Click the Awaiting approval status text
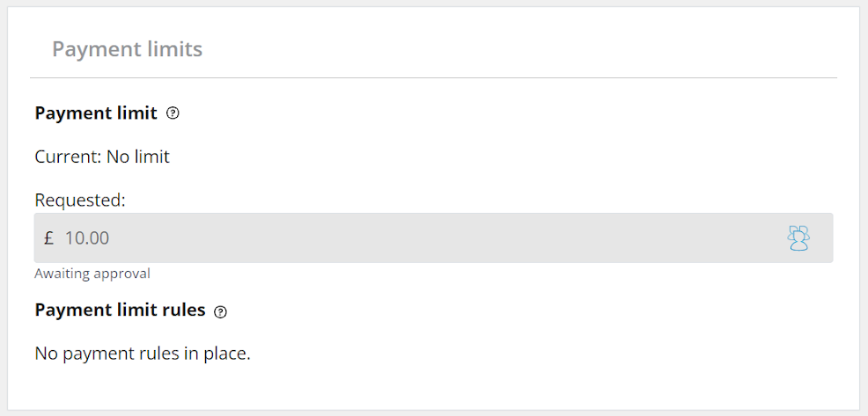 pyautogui.click(x=92, y=274)
